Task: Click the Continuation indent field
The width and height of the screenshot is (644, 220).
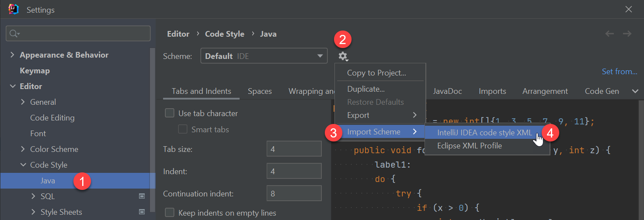Action: (294, 193)
